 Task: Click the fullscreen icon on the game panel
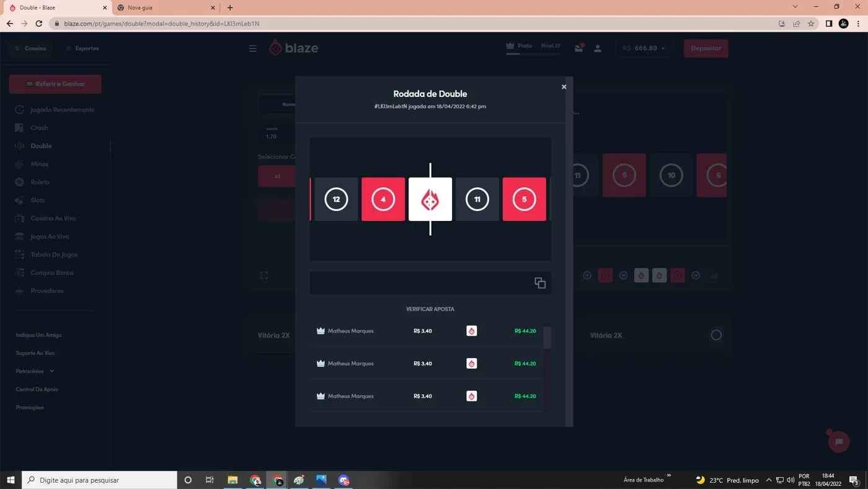point(264,276)
